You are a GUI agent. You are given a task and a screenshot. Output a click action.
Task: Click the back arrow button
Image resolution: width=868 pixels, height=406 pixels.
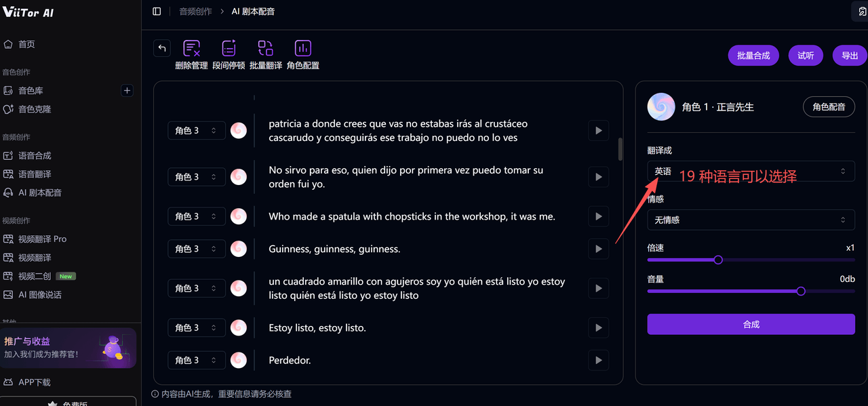pyautogui.click(x=161, y=48)
